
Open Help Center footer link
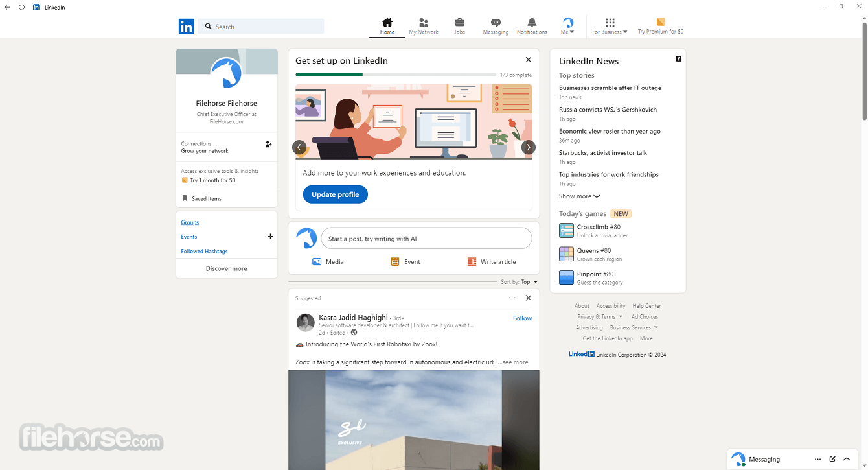coord(646,306)
